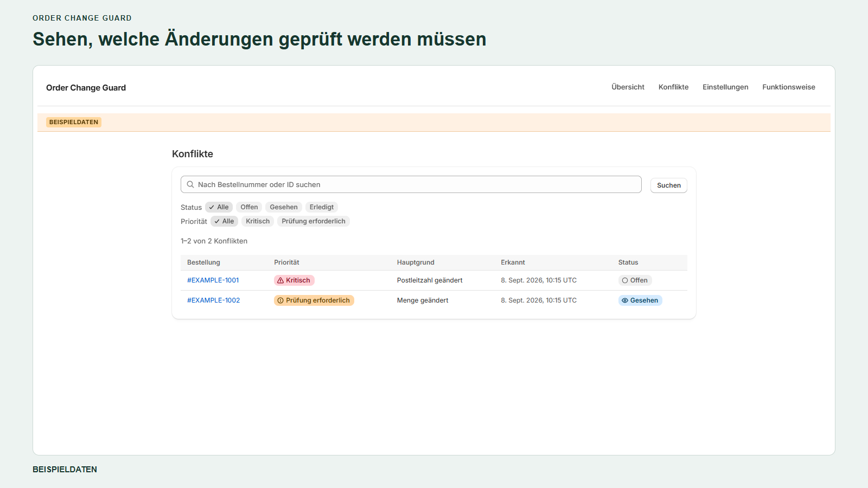The width and height of the screenshot is (868, 488).
Task: Open order #EXAMPLE-1002 link
Action: [214, 300]
